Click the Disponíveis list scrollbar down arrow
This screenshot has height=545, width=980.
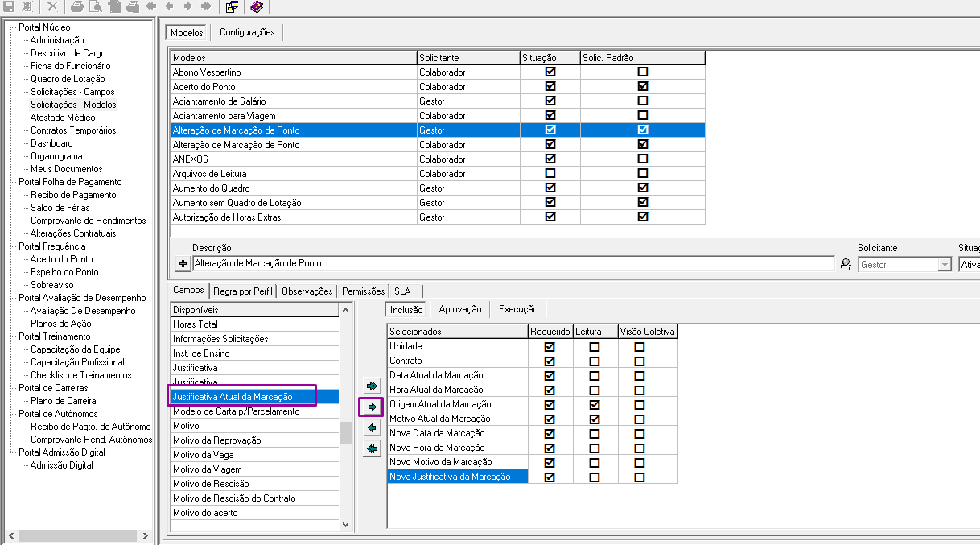point(346,525)
